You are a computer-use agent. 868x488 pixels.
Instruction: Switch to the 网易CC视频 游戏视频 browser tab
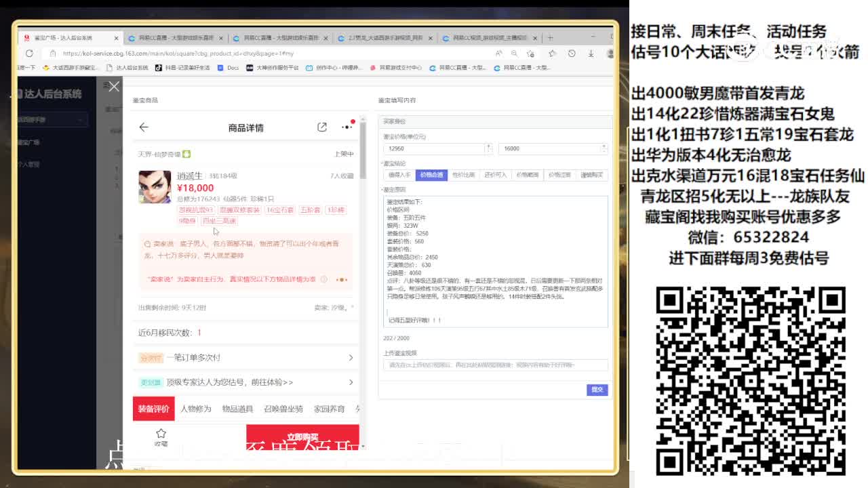(489, 38)
